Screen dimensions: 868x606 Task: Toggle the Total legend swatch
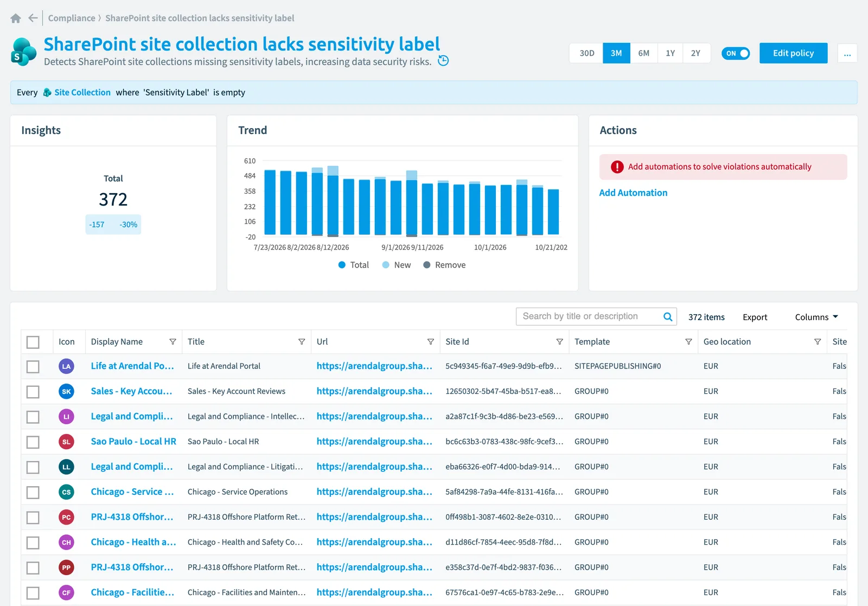(x=342, y=265)
